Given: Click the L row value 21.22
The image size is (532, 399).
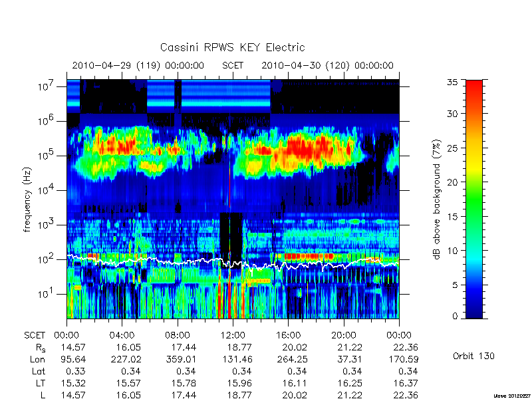Looking at the screenshot, I should tap(350, 395).
